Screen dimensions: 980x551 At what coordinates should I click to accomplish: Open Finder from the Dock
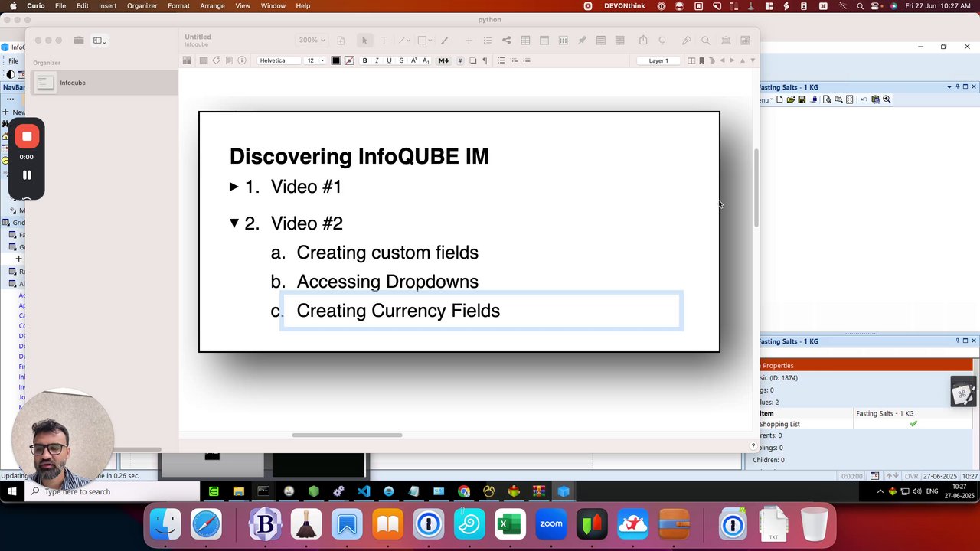[165, 524]
